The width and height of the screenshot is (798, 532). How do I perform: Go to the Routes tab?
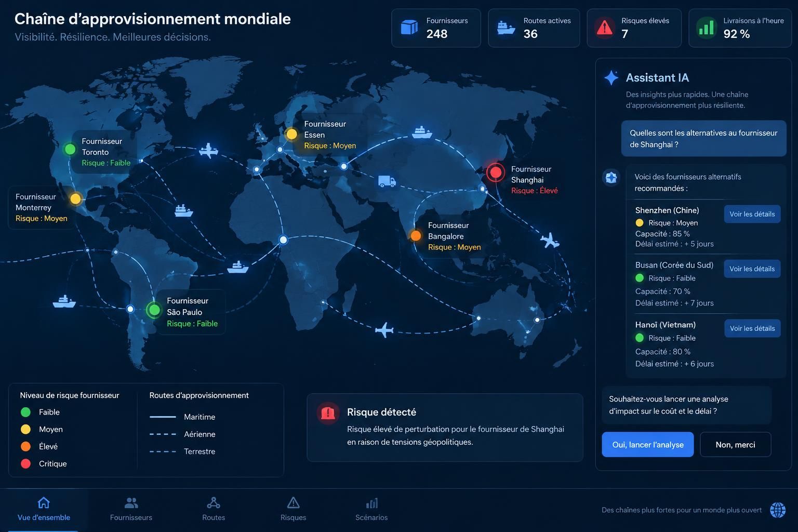(x=214, y=509)
